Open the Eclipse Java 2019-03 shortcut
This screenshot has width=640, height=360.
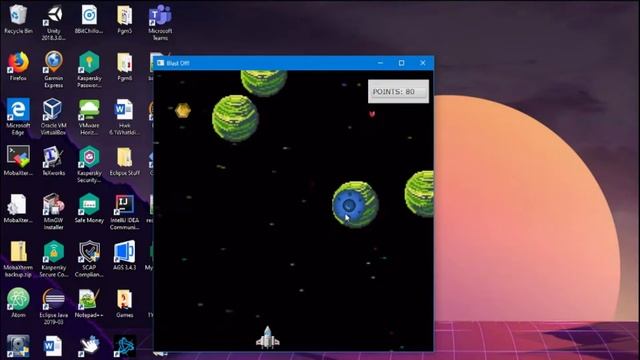coord(53,306)
